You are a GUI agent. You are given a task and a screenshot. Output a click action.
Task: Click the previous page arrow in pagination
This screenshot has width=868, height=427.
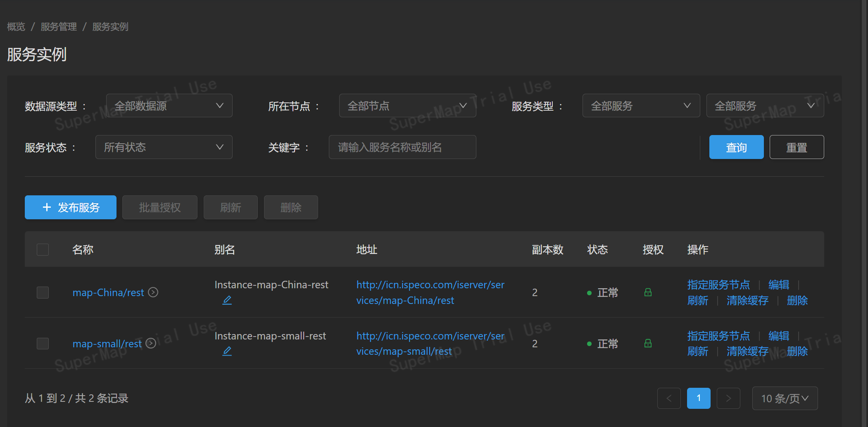point(669,398)
